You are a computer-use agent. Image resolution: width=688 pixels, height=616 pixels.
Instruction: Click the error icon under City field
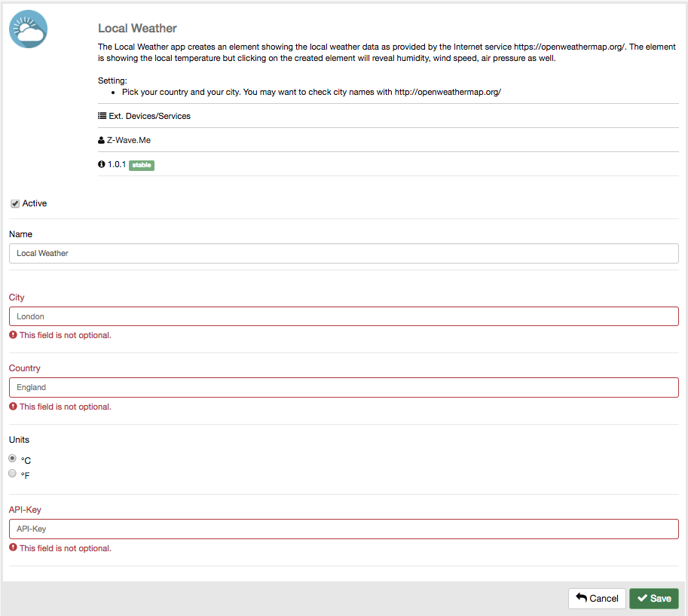pyautogui.click(x=13, y=335)
